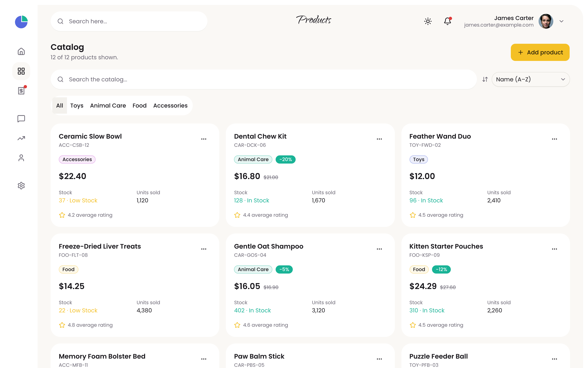Viewport: 588px width, 368px height.
Task: Focus the 'Search here...' top field
Action: coord(129,21)
